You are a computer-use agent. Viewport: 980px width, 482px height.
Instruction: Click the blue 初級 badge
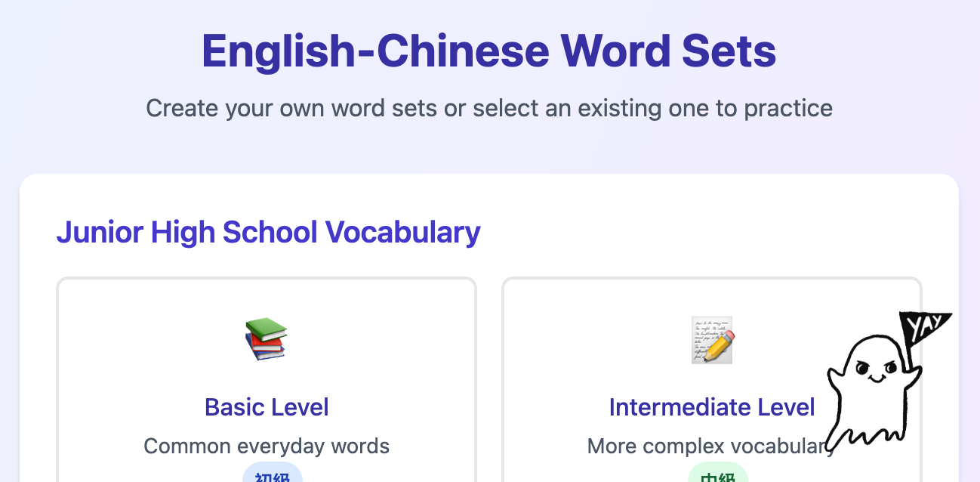tap(273, 474)
